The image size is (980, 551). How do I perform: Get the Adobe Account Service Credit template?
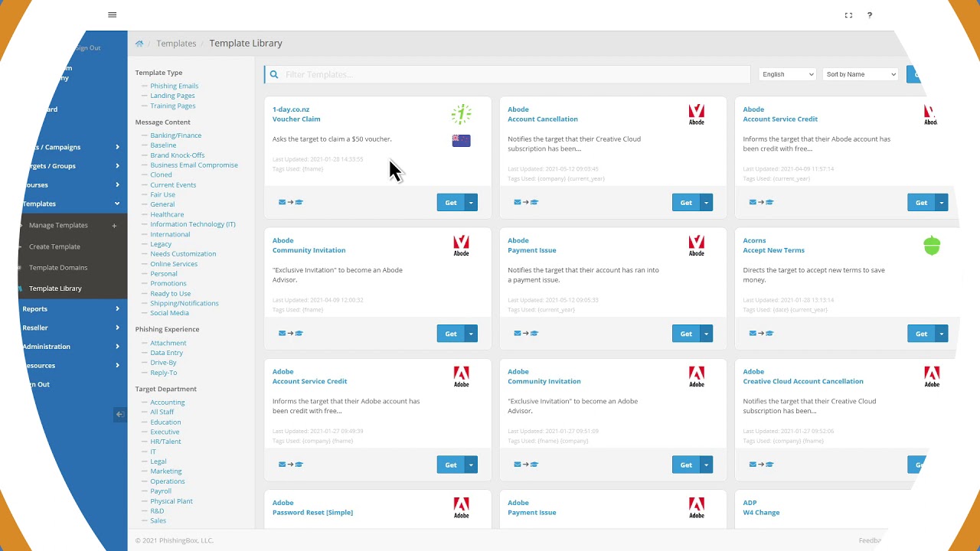point(451,465)
